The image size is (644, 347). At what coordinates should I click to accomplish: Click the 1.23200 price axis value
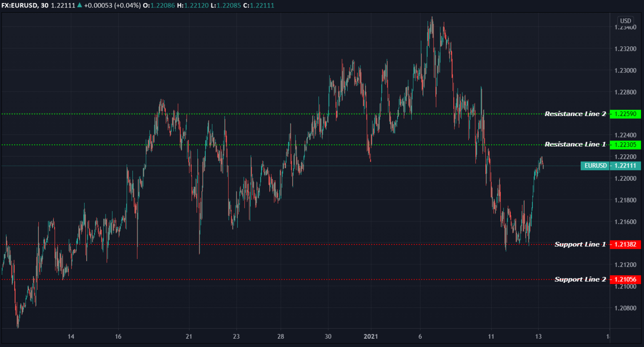point(625,49)
